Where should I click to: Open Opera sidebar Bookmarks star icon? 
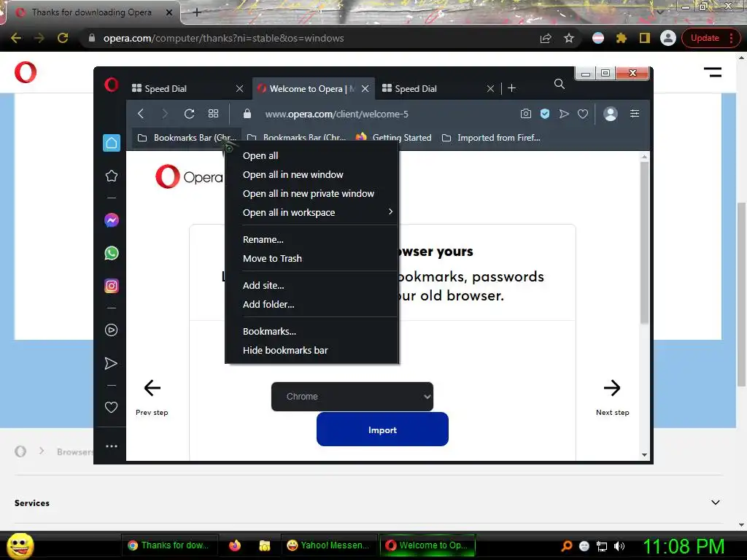pos(112,176)
